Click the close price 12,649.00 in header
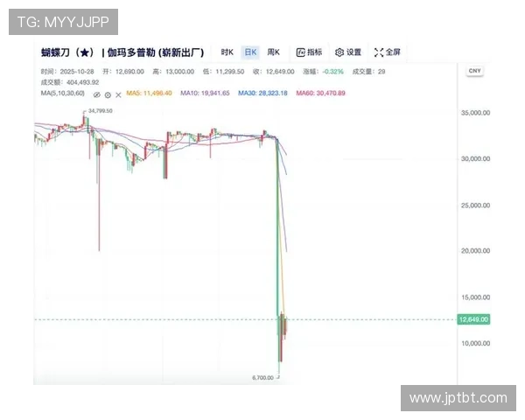Image resolution: width=525 pixels, height=420 pixels. point(280,72)
